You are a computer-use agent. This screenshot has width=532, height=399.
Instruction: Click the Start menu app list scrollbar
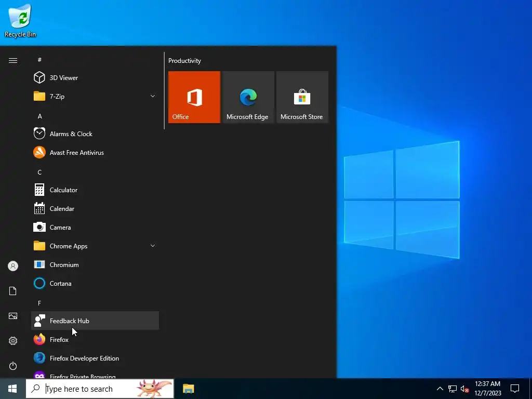click(x=164, y=90)
